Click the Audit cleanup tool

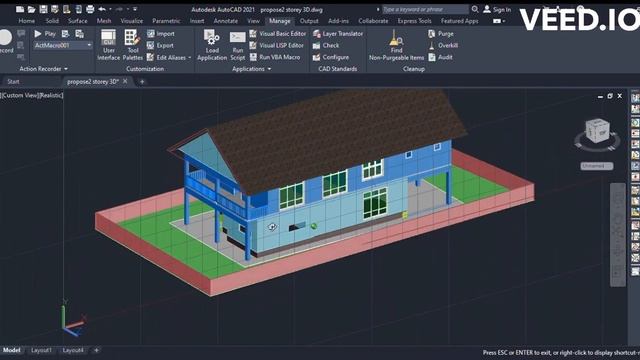(440, 57)
